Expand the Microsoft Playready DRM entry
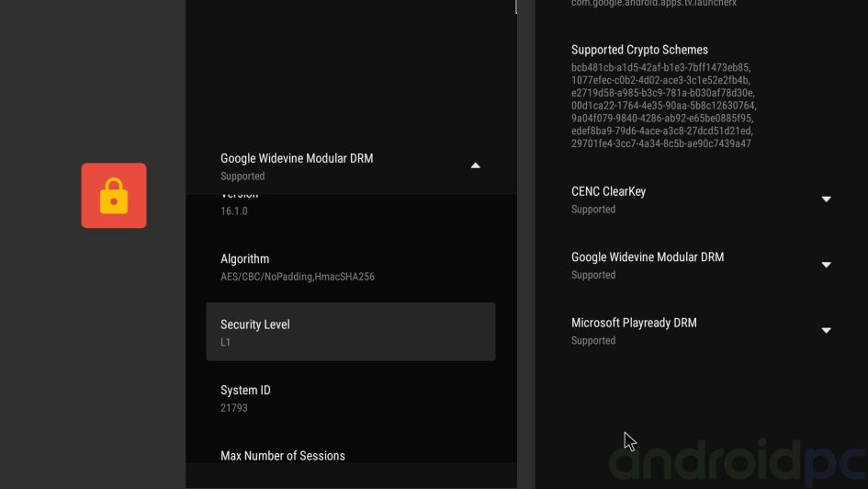 826,330
